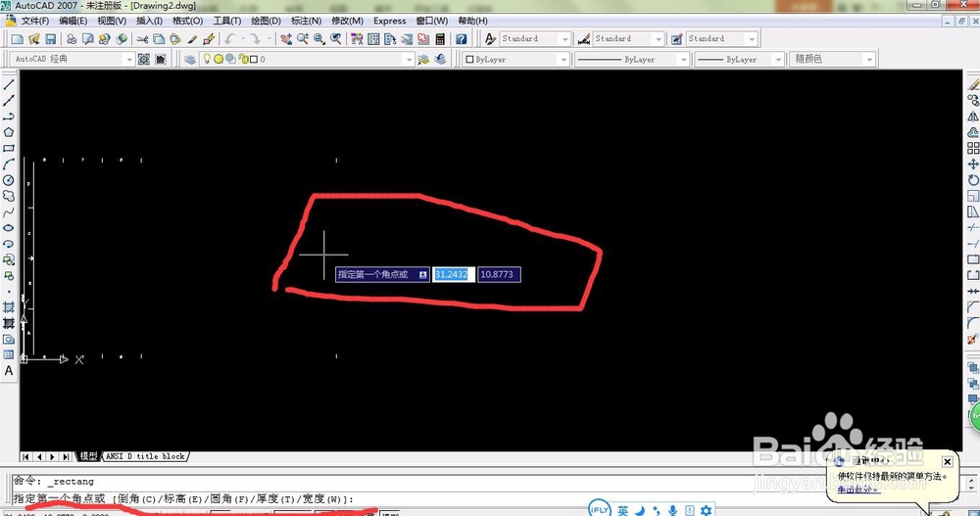Click the Pan realtime hand icon
980x516 pixels.
coord(285,39)
